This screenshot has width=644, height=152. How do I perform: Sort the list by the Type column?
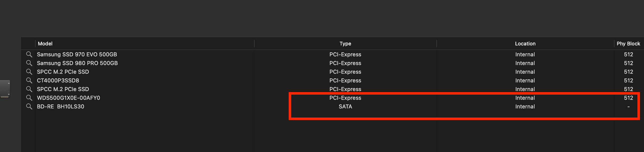point(345,44)
